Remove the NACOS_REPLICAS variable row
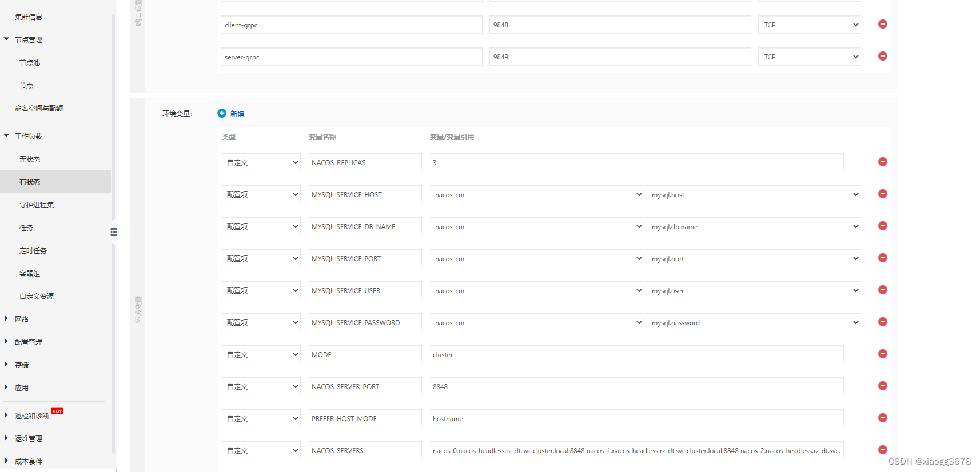Screen dimensions: 980x472 tap(882, 162)
